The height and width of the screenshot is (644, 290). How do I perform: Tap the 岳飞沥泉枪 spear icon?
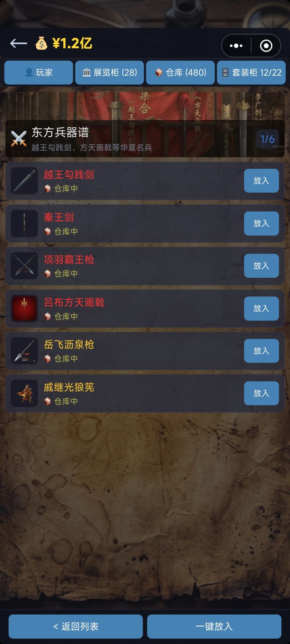click(x=24, y=351)
